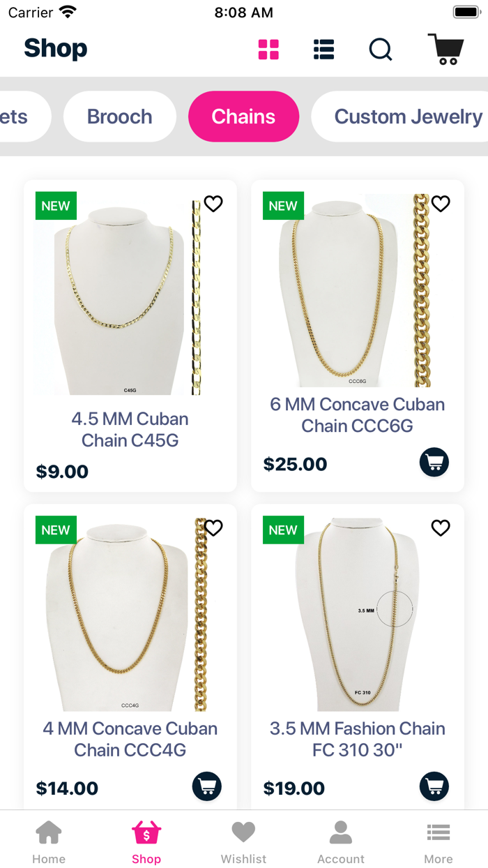
Task: Select the Chains category filter
Action: [x=243, y=117]
